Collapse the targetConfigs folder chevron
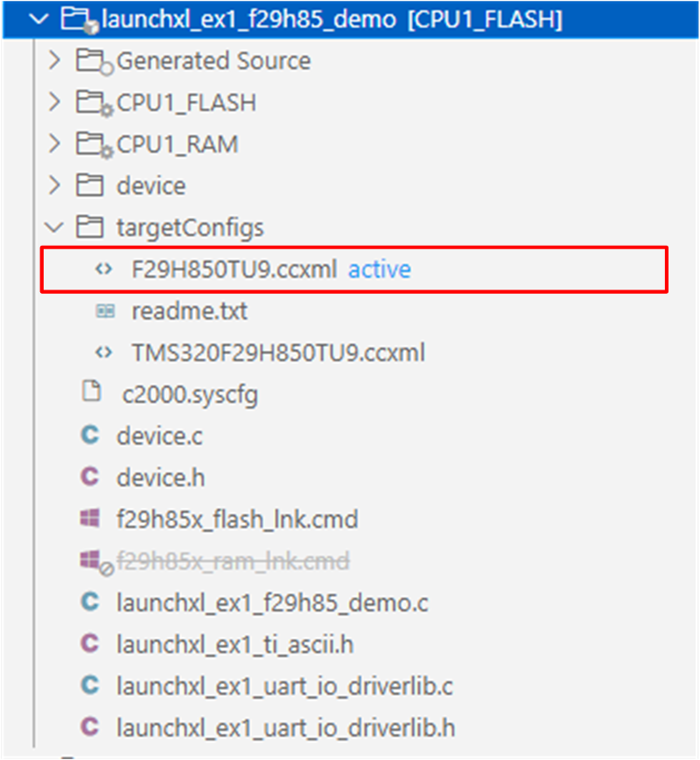The image size is (700, 760). (55, 228)
